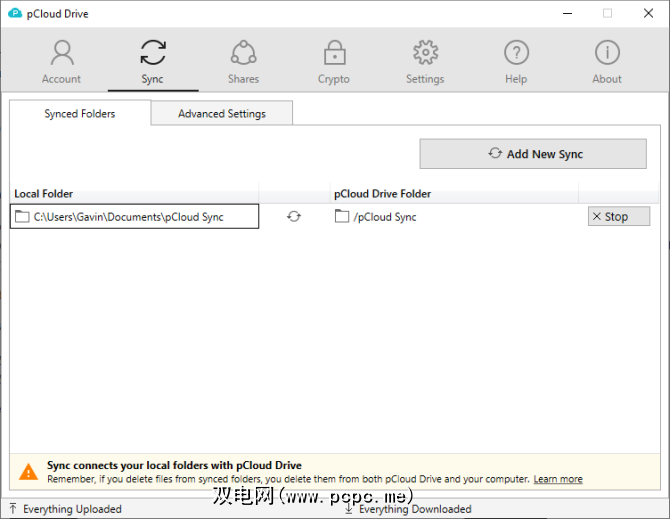This screenshot has width=670, height=519.
Task: Open the About info section
Action: pyautogui.click(x=607, y=62)
